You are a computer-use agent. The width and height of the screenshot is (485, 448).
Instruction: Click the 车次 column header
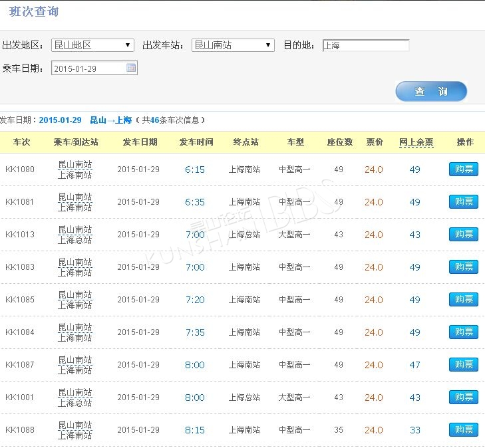[x=21, y=142]
